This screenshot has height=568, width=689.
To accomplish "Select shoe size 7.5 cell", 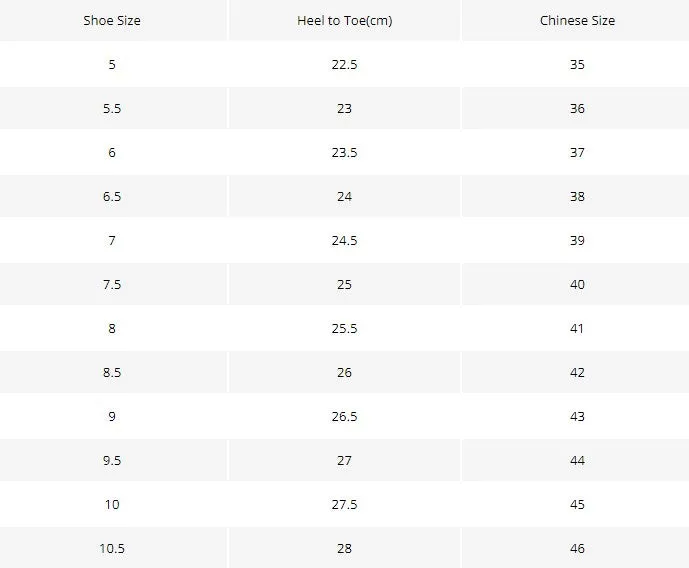I will (x=112, y=284).
